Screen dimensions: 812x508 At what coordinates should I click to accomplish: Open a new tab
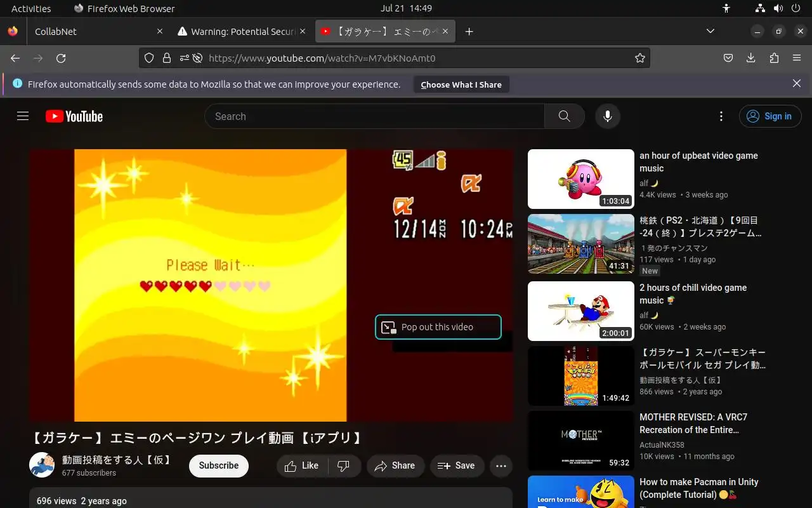click(469, 31)
